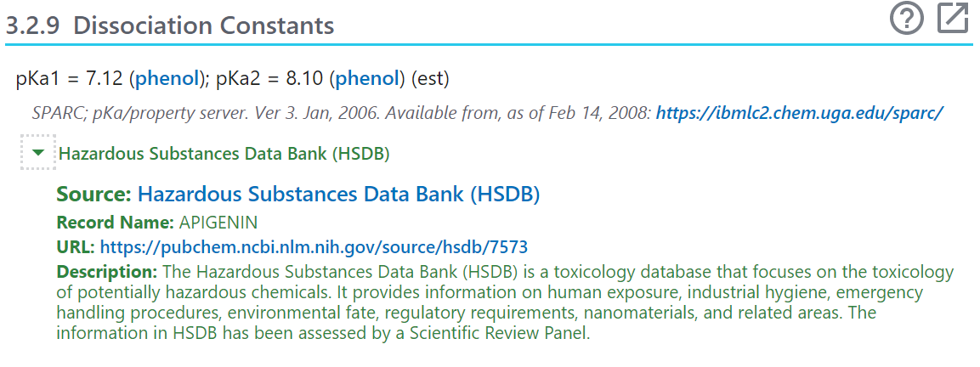
Task: Click the green 'Source:' label
Action: [93, 194]
